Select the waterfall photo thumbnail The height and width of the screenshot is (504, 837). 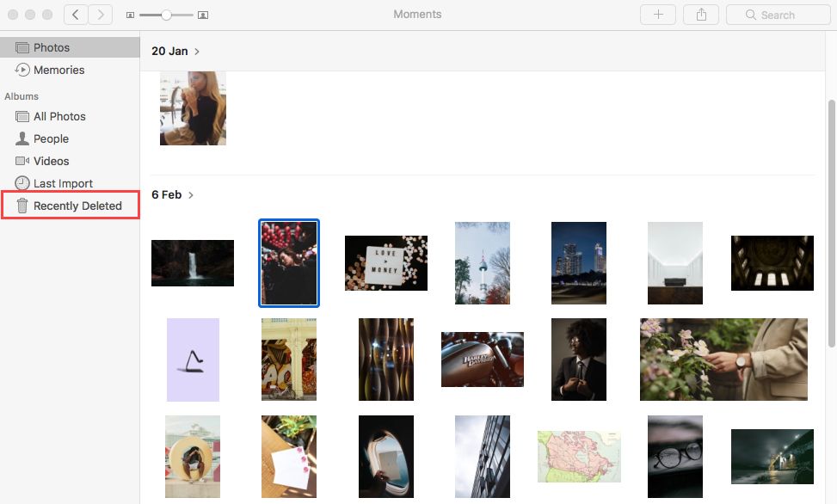coord(193,263)
